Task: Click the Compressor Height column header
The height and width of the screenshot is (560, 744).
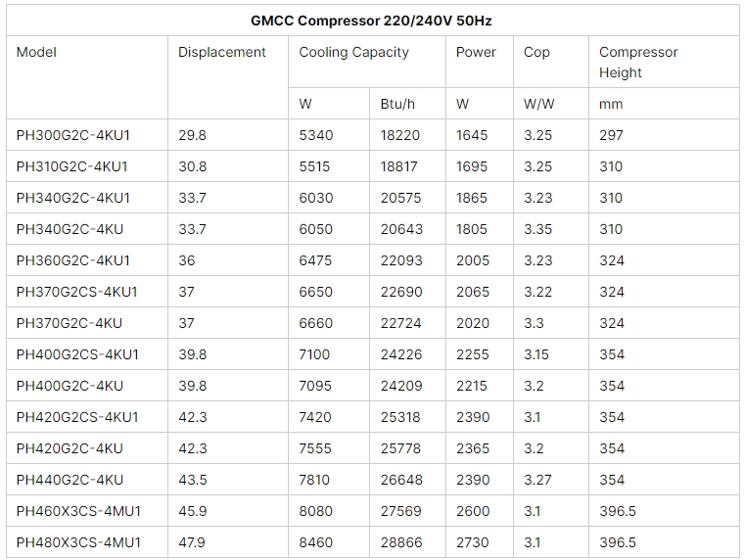Action: click(638, 63)
